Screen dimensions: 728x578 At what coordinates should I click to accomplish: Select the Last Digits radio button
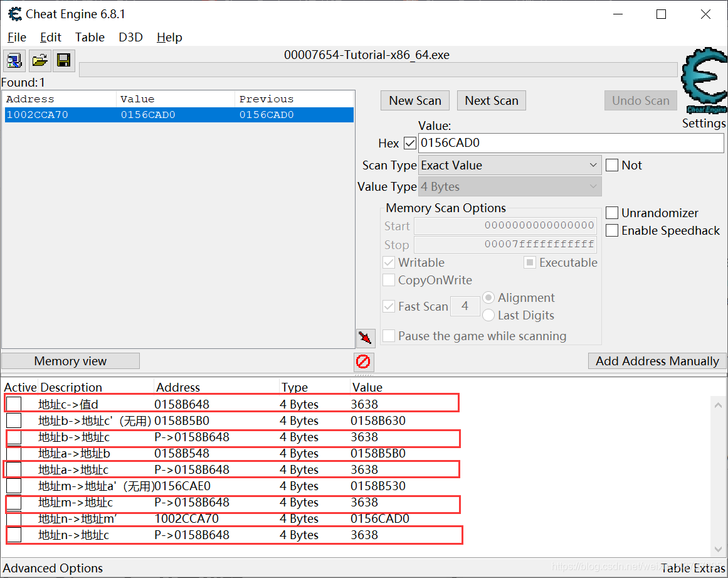pos(488,315)
